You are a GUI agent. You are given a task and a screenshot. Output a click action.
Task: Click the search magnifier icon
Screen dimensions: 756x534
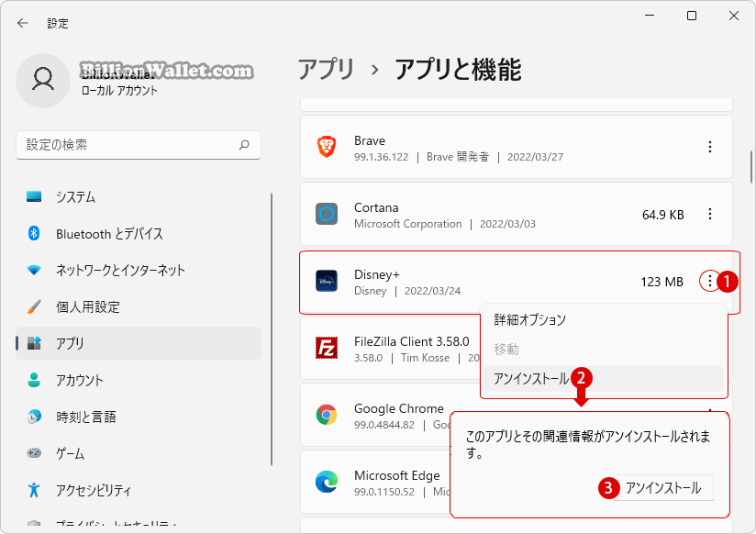click(244, 145)
